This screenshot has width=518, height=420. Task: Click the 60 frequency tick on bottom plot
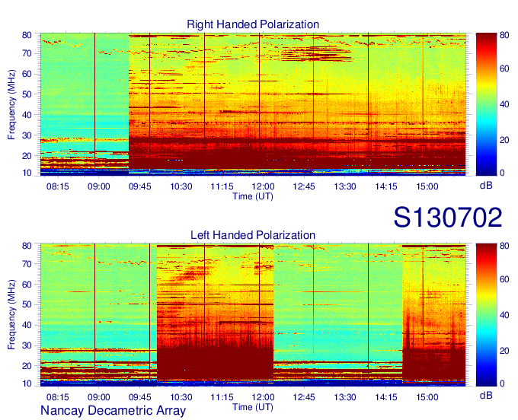click(27, 285)
